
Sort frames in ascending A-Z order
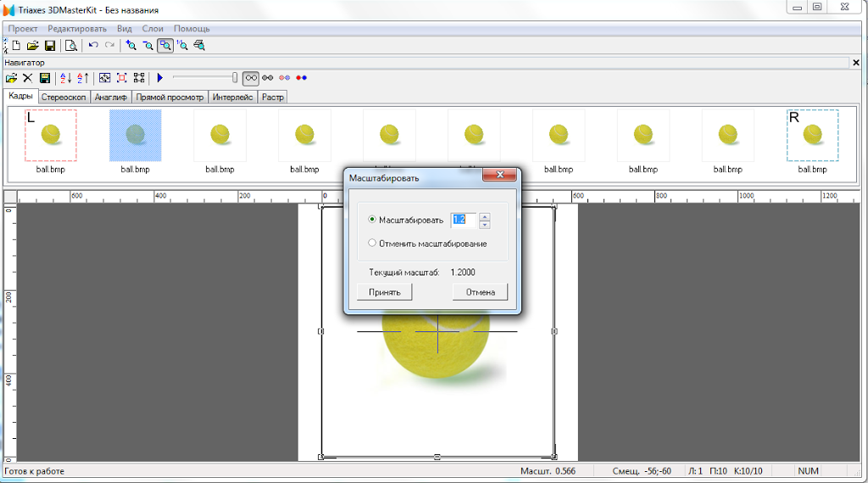66,78
